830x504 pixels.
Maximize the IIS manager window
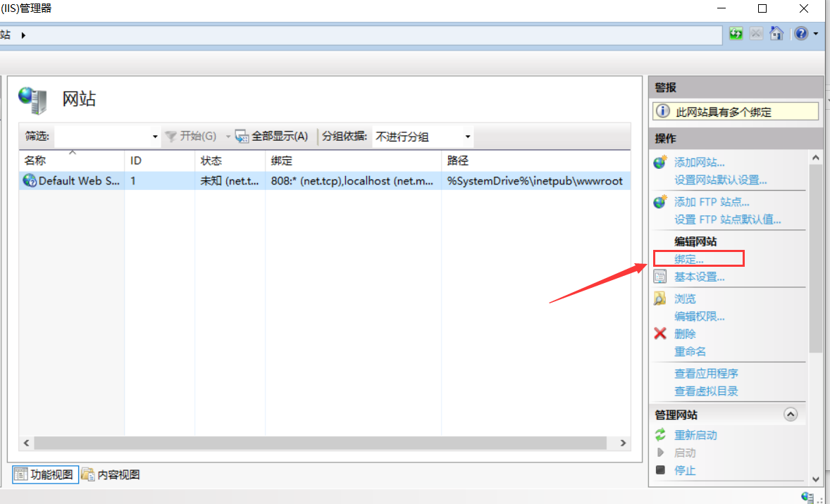pos(762,8)
